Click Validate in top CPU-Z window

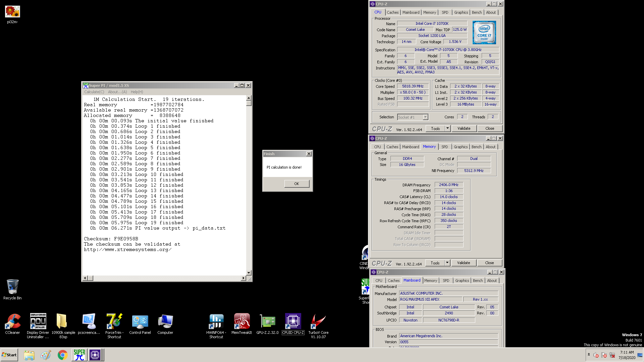click(x=464, y=128)
